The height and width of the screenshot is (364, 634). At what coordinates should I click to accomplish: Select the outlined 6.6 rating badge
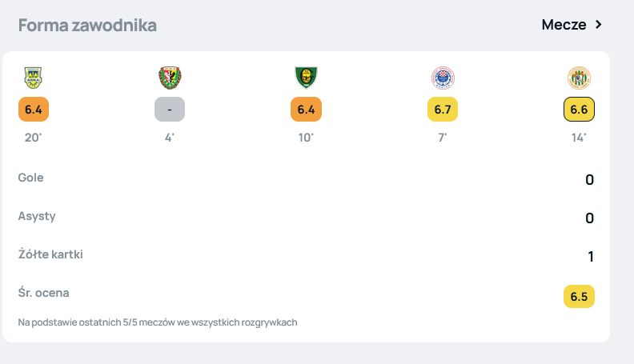[580, 109]
